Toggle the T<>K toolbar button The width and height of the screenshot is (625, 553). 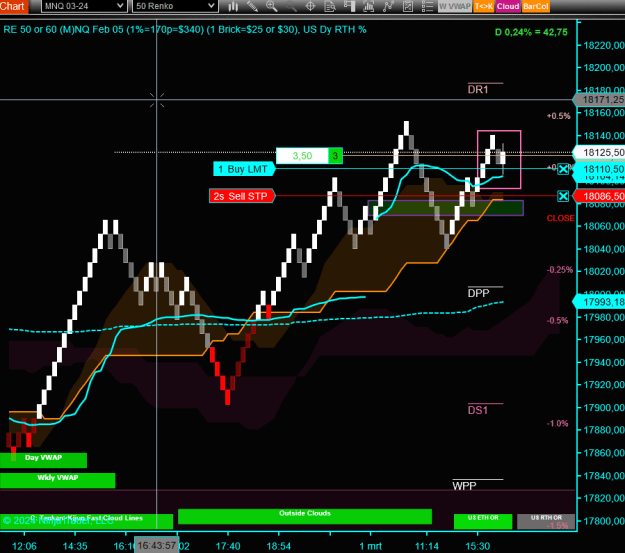coord(483,6)
